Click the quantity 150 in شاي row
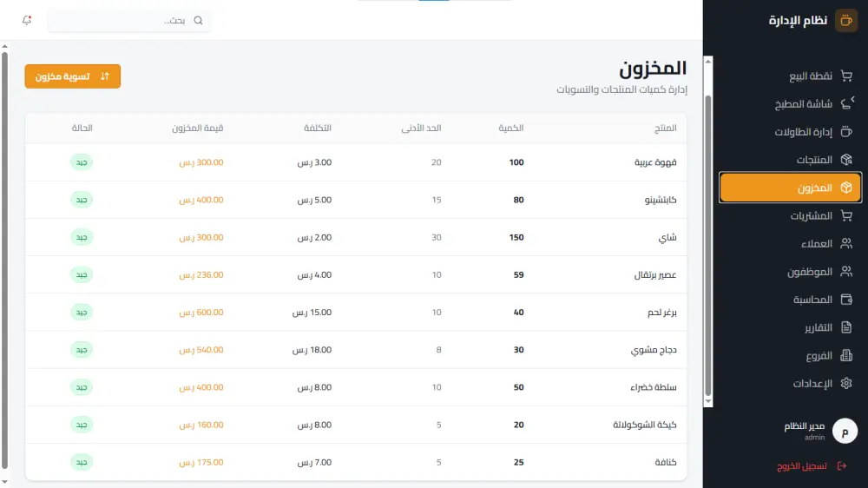Image resolution: width=868 pixels, height=488 pixels. (516, 238)
